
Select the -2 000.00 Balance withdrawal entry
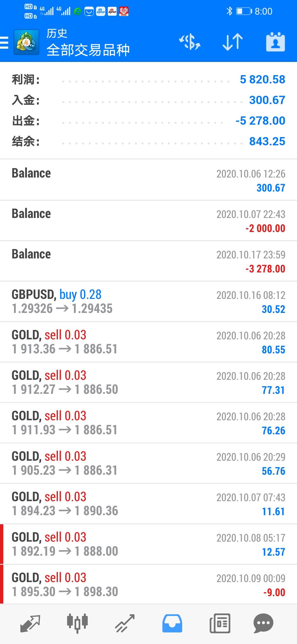point(148,221)
